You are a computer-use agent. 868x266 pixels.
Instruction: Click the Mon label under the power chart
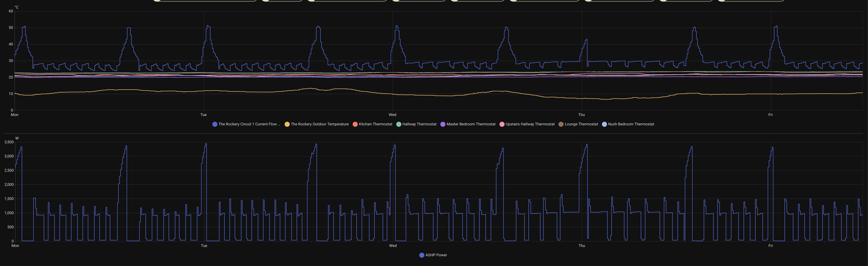pyautogui.click(x=15, y=246)
